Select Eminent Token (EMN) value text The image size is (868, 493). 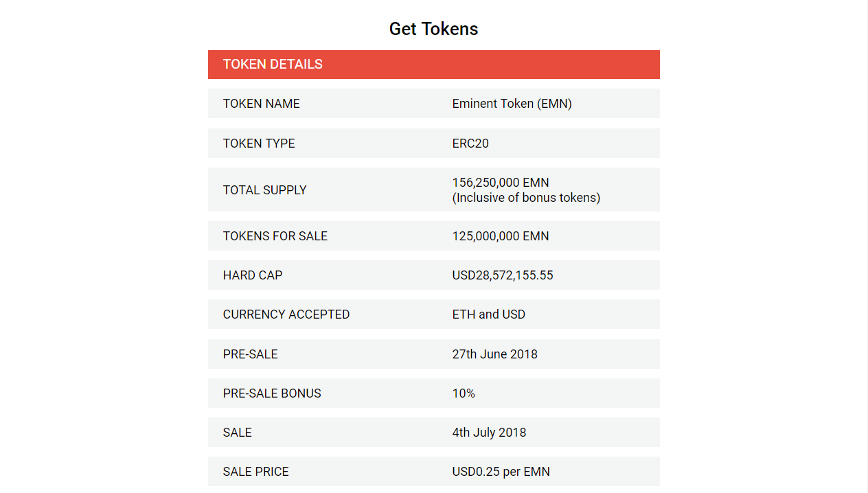click(x=512, y=104)
